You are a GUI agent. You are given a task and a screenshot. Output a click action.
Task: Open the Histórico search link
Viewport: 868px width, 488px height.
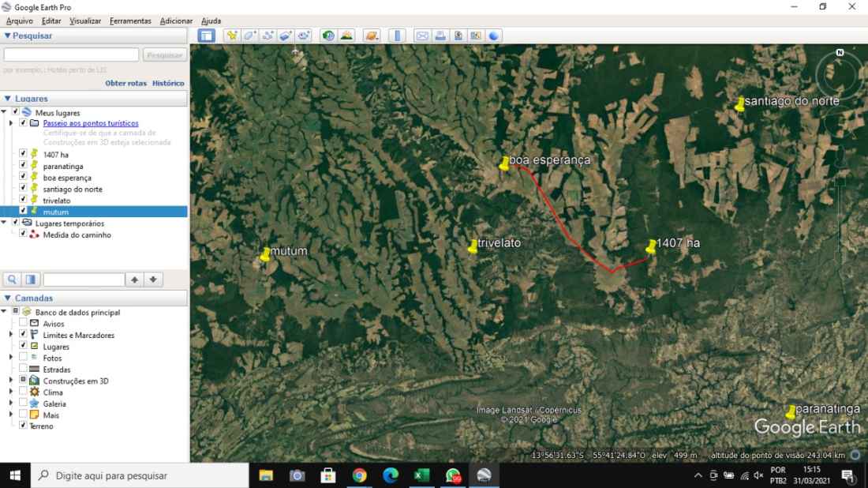168,83
